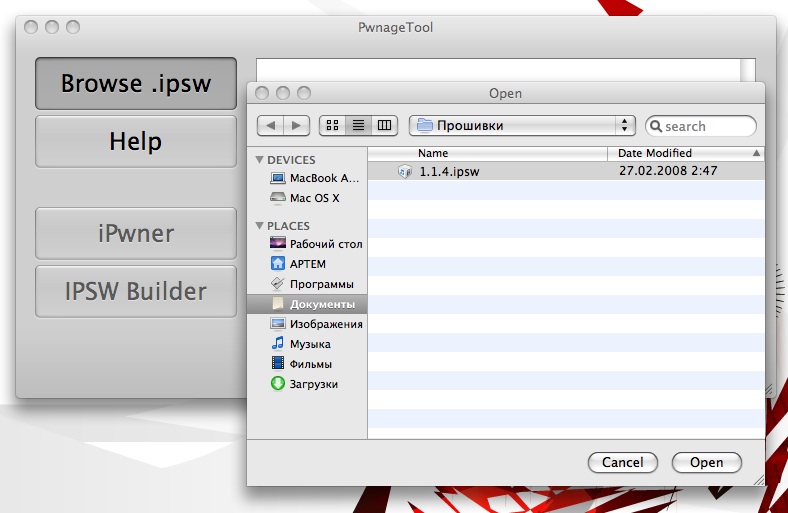Switch to column view
This screenshot has height=513, width=788.
pyautogui.click(x=384, y=126)
